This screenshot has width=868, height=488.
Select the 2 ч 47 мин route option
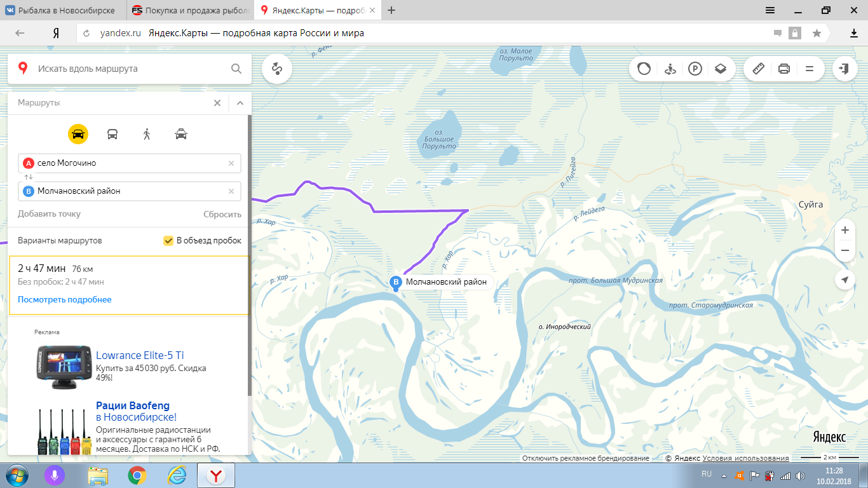129,285
